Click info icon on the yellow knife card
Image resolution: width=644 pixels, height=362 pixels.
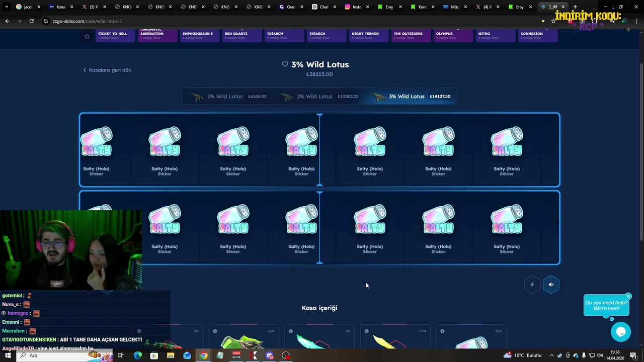[366, 331]
